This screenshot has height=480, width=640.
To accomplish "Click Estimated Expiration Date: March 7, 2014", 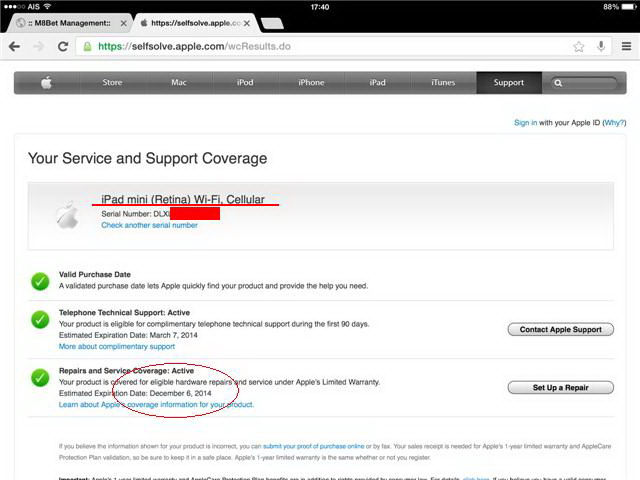I will (x=128, y=335).
